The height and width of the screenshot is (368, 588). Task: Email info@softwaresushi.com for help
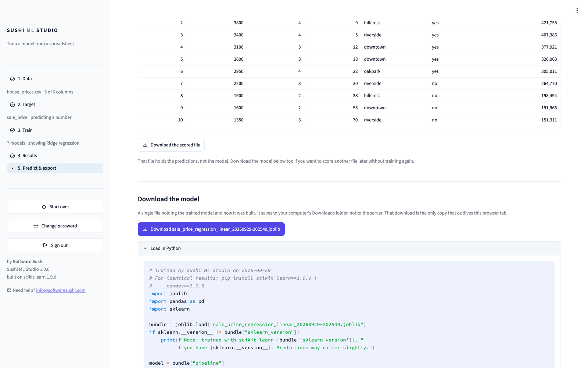61,290
